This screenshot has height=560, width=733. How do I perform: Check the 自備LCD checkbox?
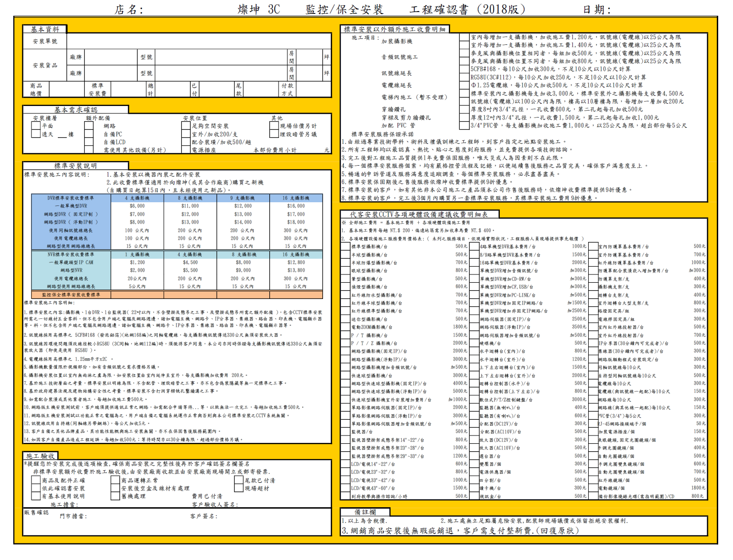(x=89, y=142)
